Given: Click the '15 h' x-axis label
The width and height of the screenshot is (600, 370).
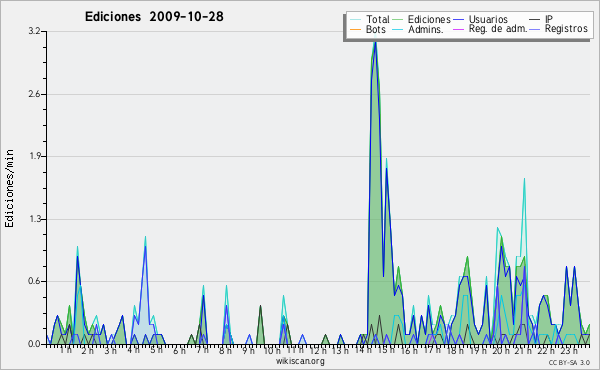Looking at the screenshot, I should click(x=386, y=350).
